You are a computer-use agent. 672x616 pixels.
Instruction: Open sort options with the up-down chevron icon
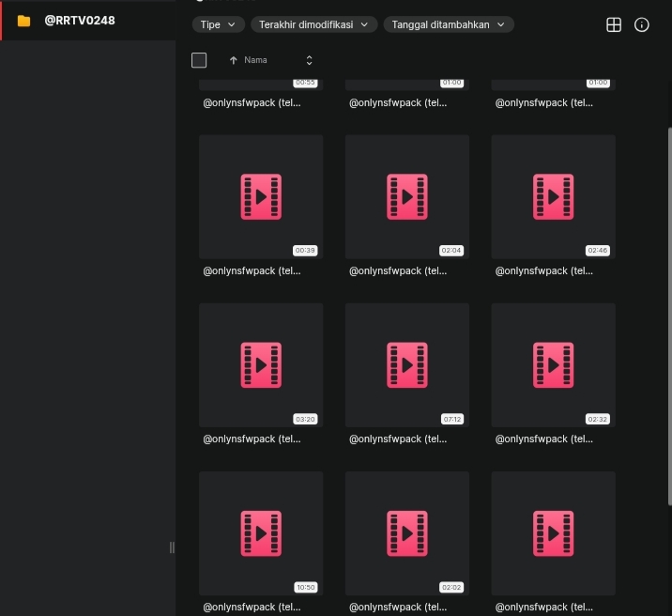pyautogui.click(x=309, y=60)
